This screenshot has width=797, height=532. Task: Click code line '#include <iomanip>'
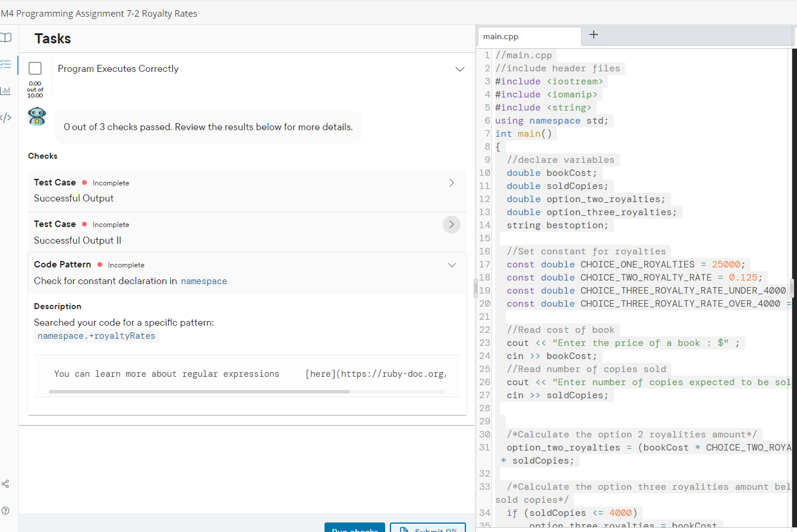[546, 95]
